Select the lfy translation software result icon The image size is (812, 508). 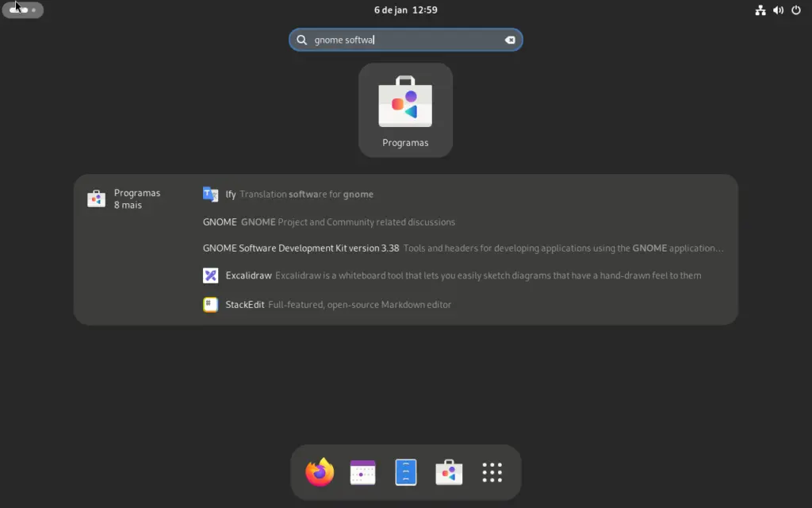(x=210, y=194)
